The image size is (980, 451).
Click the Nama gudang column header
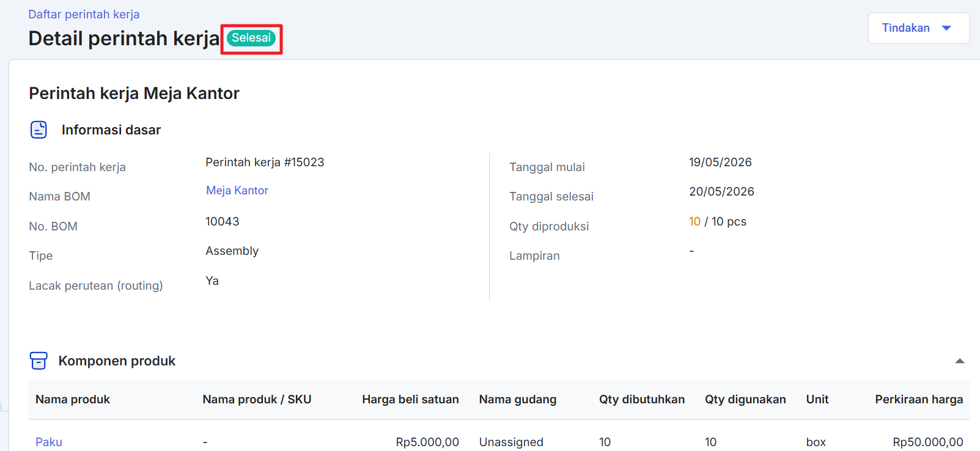coord(518,399)
